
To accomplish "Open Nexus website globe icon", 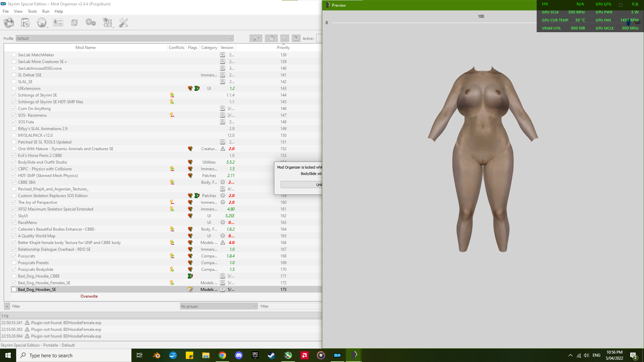I will (x=42, y=22).
